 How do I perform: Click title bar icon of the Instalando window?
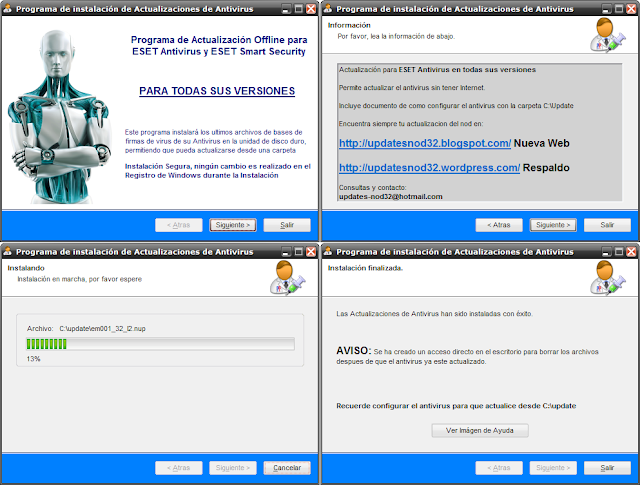point(7,251)
